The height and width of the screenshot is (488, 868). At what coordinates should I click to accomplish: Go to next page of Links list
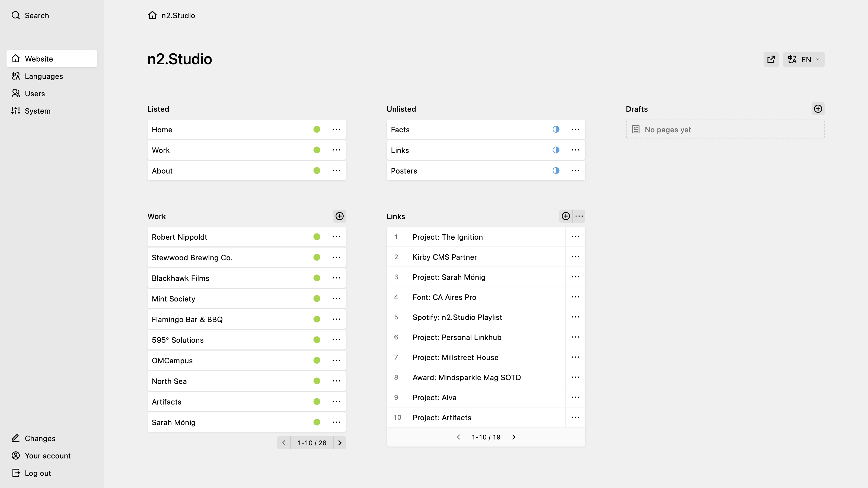coord(513,437)
